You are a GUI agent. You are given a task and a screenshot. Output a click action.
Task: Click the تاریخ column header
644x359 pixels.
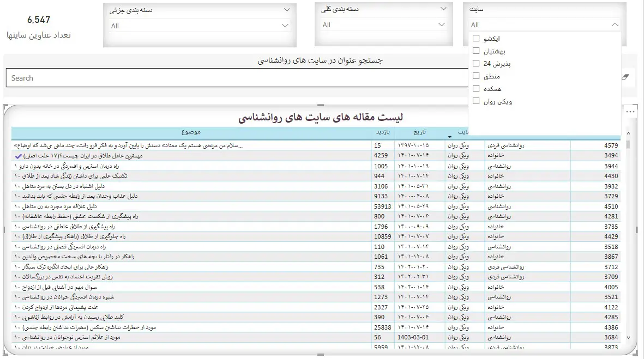point(420,132)
